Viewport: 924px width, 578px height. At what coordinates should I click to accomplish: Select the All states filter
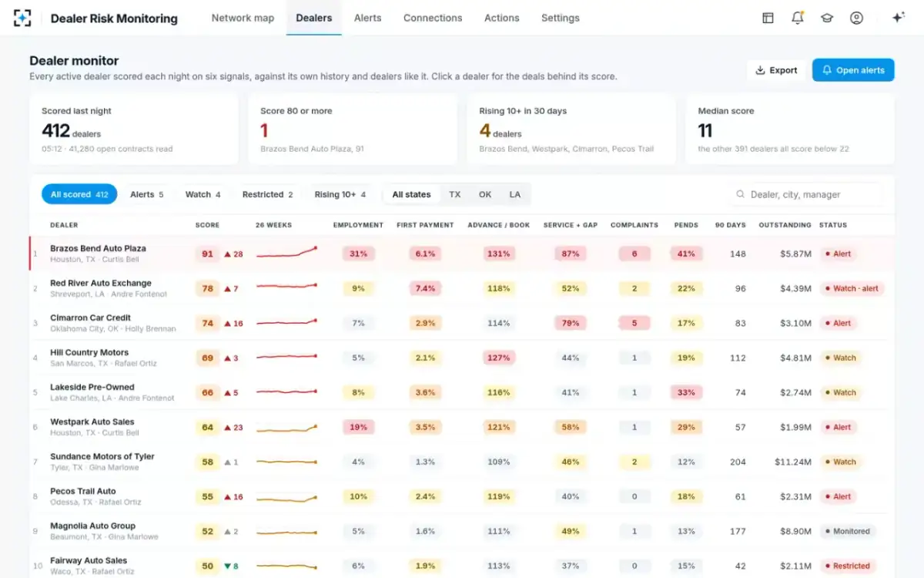tap(411, 195)
